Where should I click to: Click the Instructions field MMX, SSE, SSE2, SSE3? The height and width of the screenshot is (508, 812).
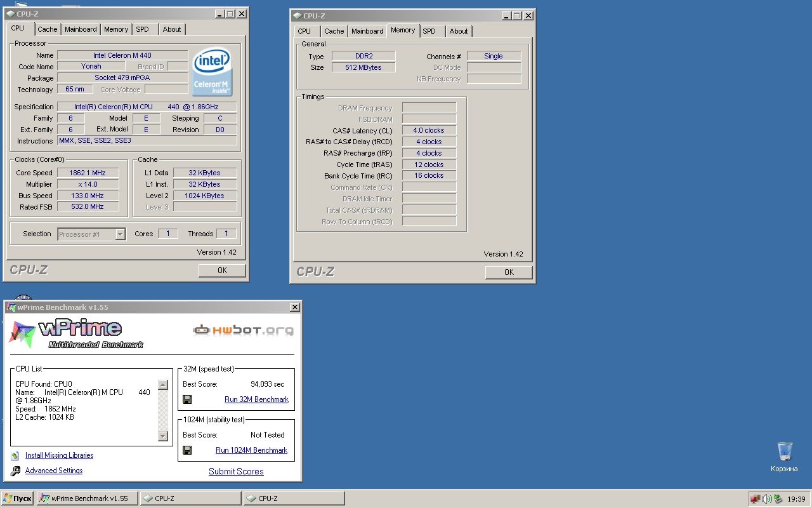tap(147, 141)
